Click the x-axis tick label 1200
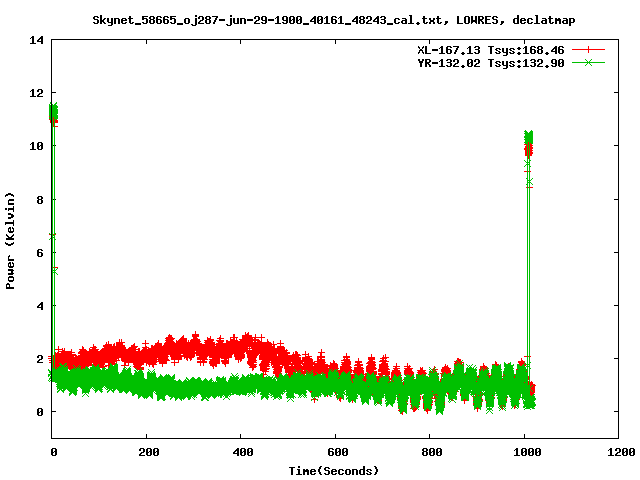Viewport: 640px width, 480px height. 621,452
